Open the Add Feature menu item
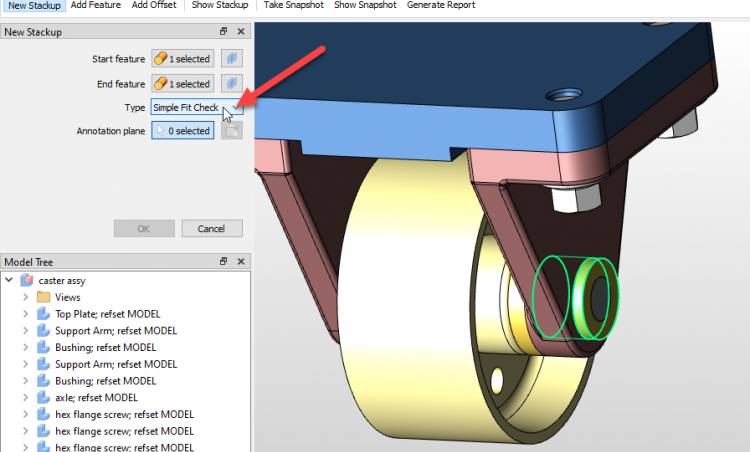This screenshot has width=750, height=452. point(97,5)
